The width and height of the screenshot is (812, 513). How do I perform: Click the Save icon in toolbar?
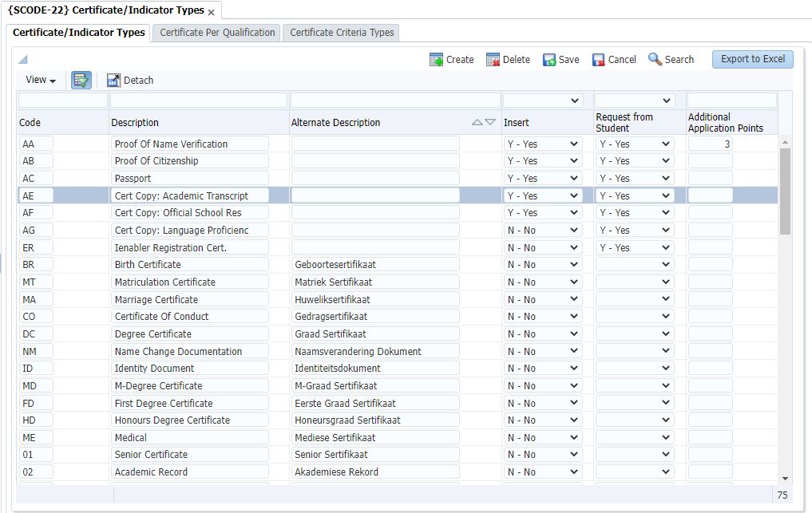point(549,60)
